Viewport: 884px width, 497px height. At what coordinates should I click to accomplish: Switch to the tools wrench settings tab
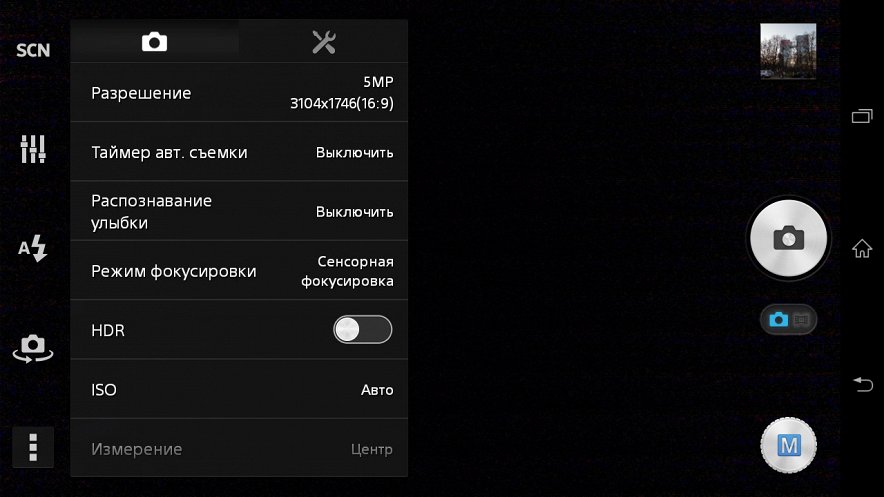[324, 42]
